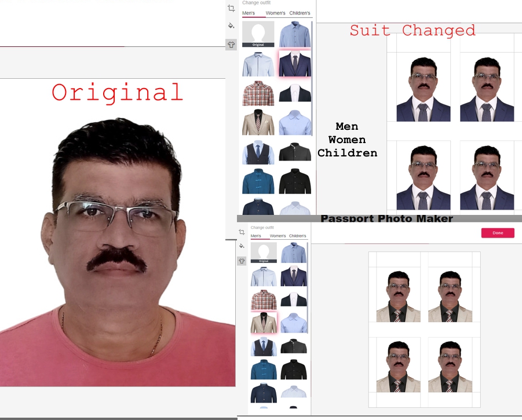This screenshot has width=522, height=420.
Task: Choose the beige blazer outfit in lower panel
Action: 264,323
